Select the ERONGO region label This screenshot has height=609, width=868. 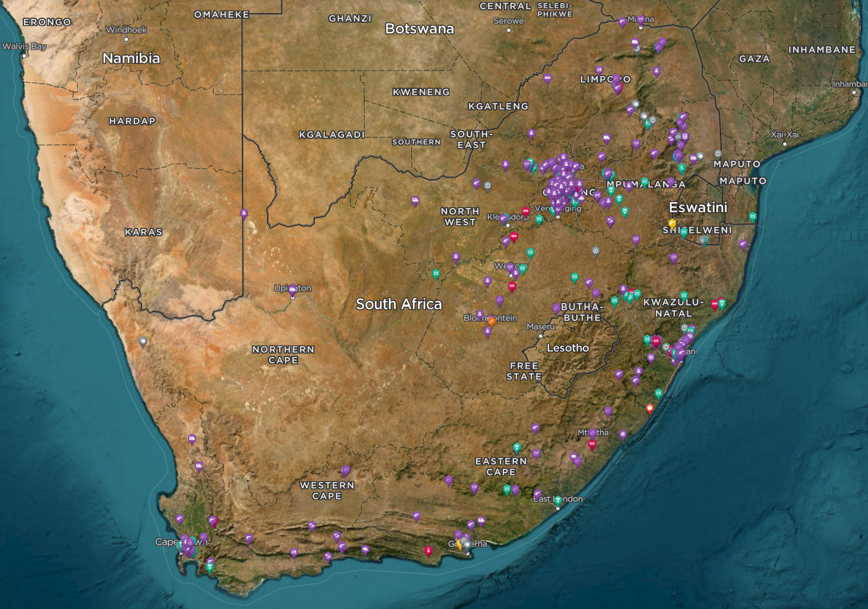pyautogui.click(x=47, y=22)
